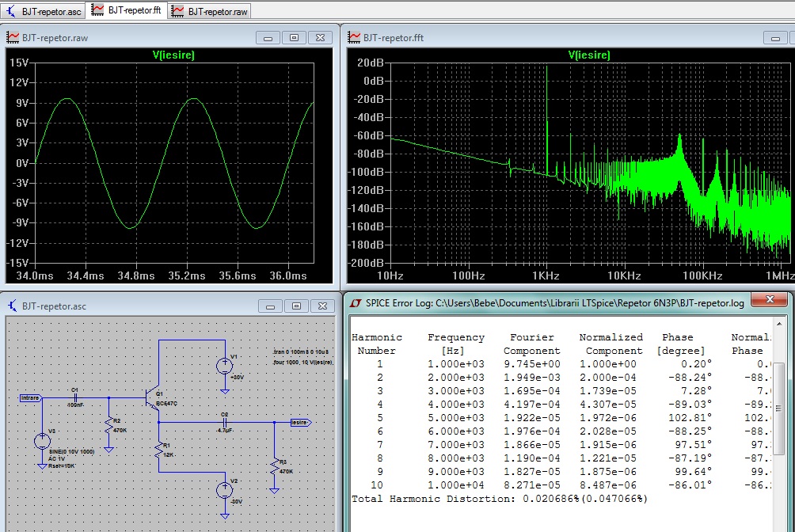Click the 34.0ms label on the time axis
Viewport: 795px width, 532px height.
[35, 275]
